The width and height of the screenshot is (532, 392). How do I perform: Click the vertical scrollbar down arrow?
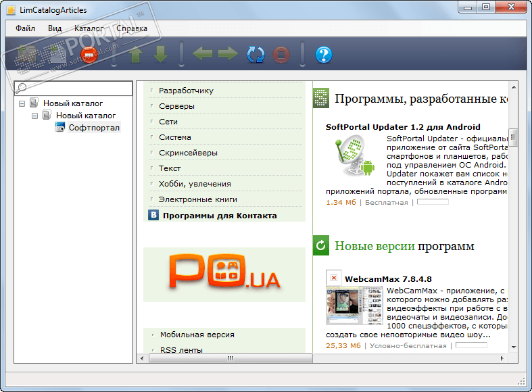click(x=514, y=347)
